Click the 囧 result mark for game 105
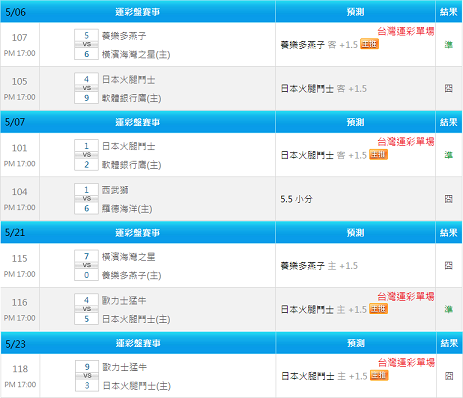The image size is (463, 398). tap(449, 88)
